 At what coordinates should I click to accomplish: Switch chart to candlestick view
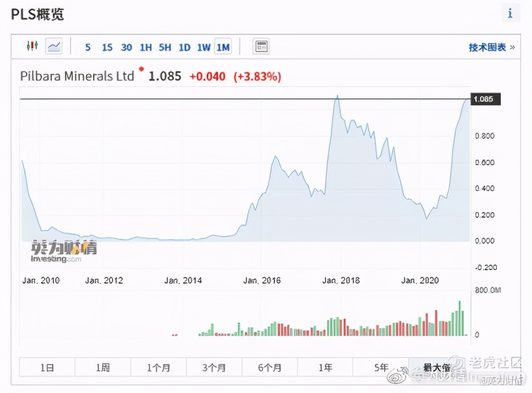(x=32, y=46)
